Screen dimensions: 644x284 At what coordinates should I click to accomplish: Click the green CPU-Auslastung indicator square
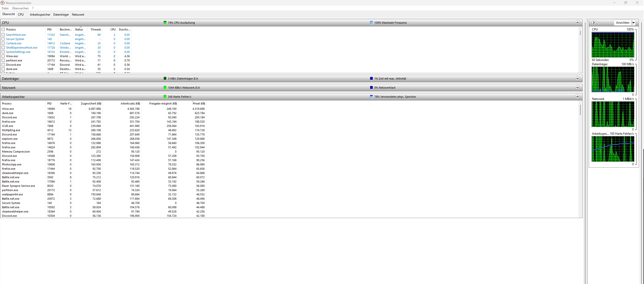(x=165, y=23)
